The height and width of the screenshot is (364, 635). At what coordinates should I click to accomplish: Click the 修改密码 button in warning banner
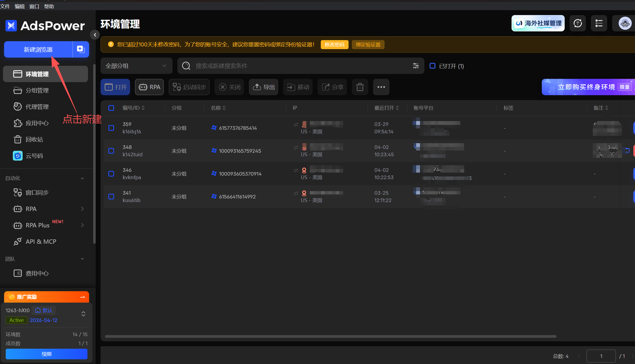pyautogui.click(x=335, y=44)
